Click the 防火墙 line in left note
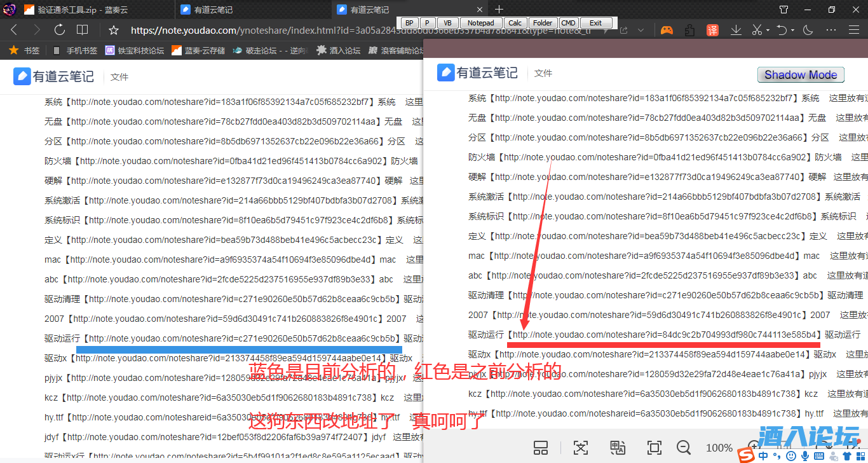Viewport: 868px width, 463px height. coord(231,161)
